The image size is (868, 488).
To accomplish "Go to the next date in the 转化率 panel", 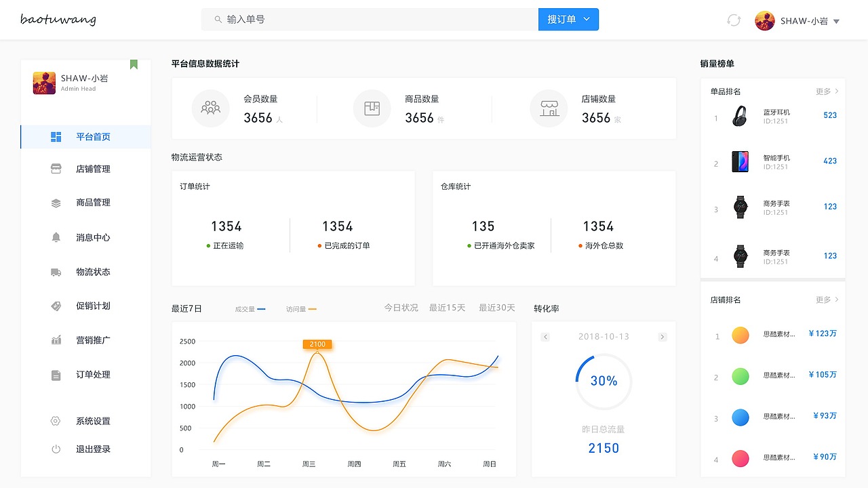I will click(x=662, y=336).
